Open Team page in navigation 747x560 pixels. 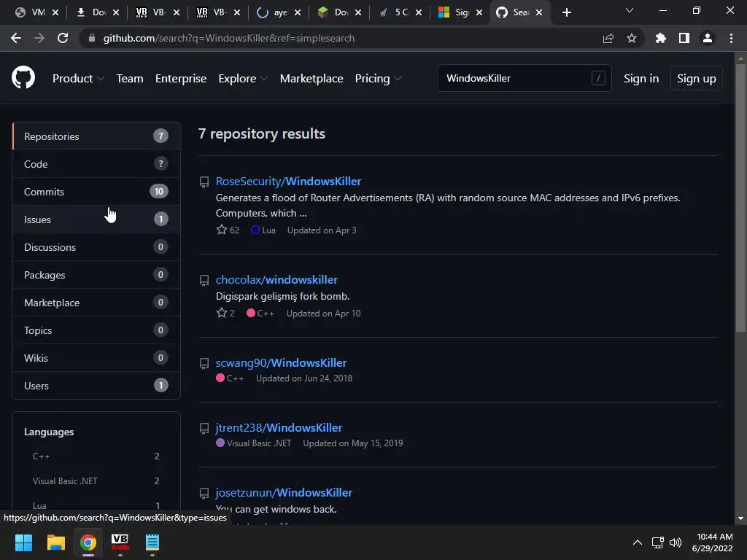coord(130,79)
